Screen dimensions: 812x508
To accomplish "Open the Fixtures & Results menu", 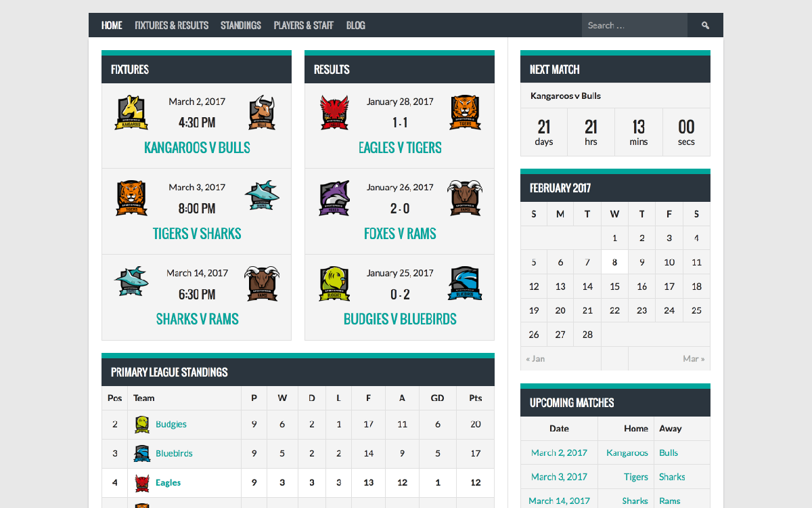I will [x=171, y=26].
